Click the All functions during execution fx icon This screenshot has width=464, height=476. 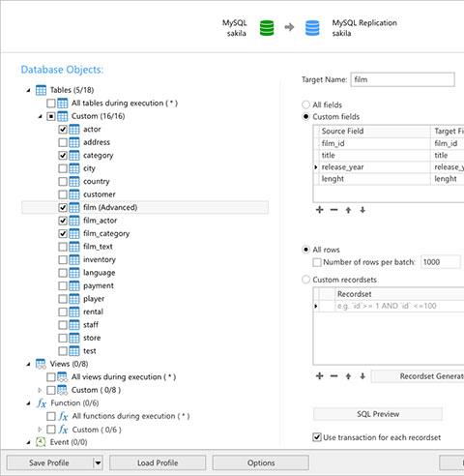coord(63,416)
